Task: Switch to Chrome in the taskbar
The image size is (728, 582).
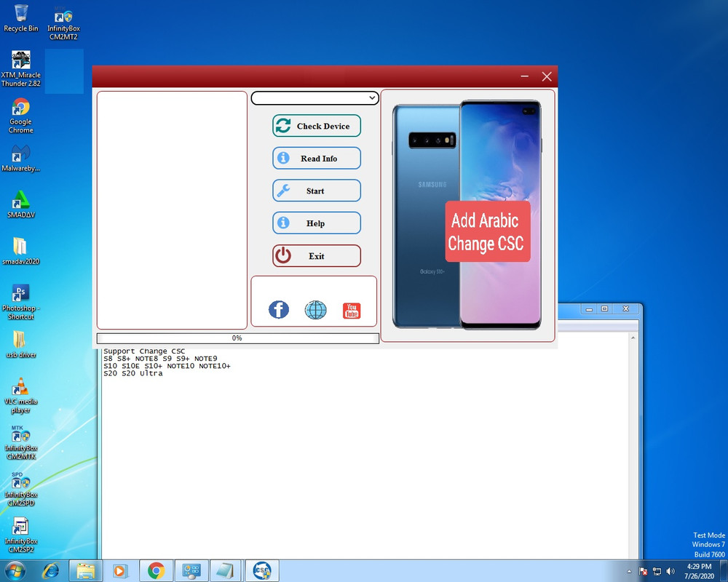Action: [156, 570]
